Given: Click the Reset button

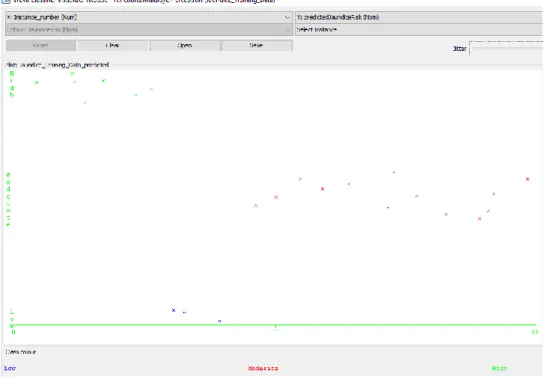Looking at the screenshot, I should click(x=41, y=45).
